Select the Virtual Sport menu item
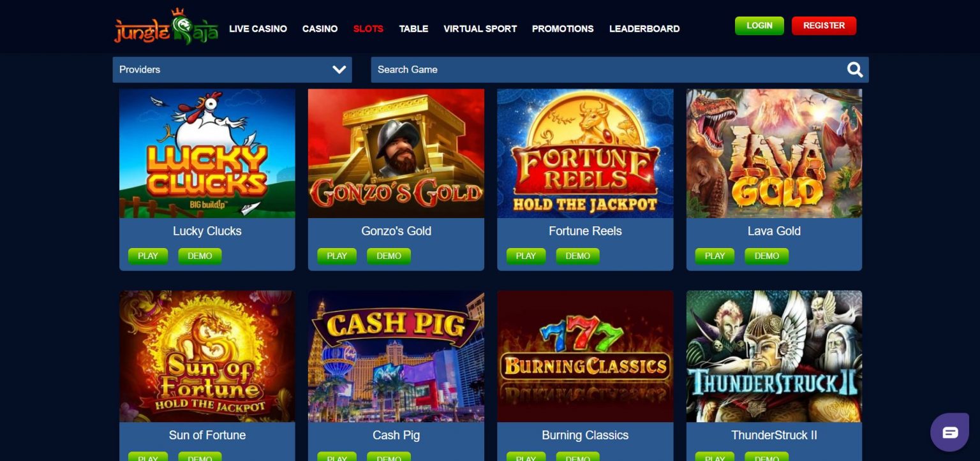980x461 pixels. pyautogui.click(x=480, y=29)
